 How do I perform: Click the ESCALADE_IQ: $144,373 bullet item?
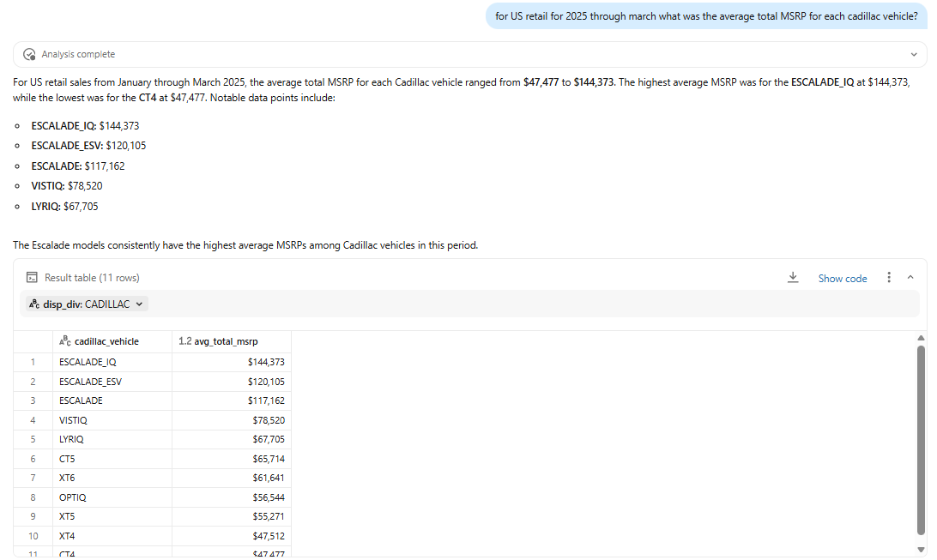(x=86, y=126)
